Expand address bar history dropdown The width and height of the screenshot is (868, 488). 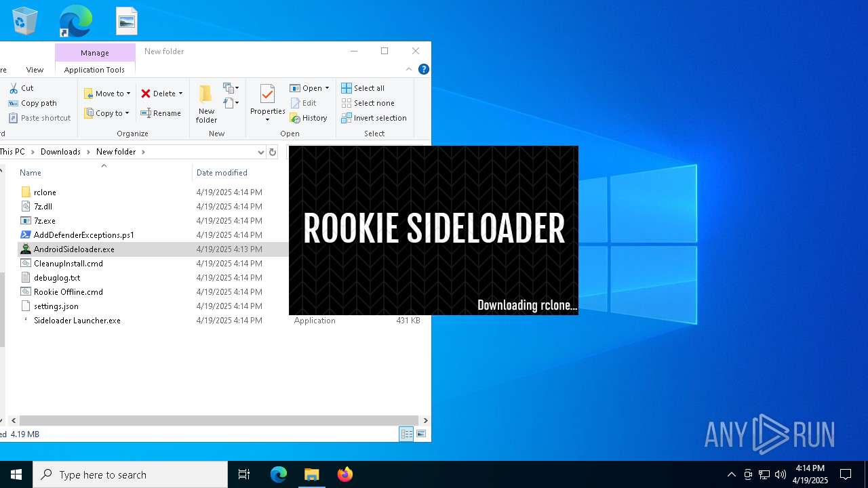(260, 152)
